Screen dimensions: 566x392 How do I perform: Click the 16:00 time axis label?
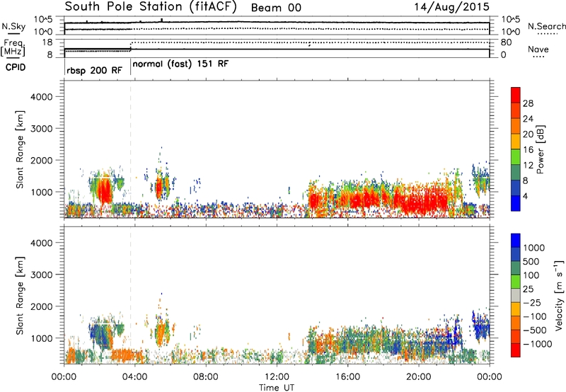click(347, 377)
